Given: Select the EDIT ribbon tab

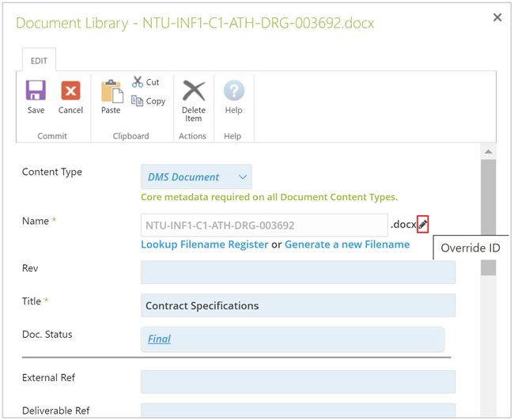Looking at the screenshot, I should [x=39, y=61].
